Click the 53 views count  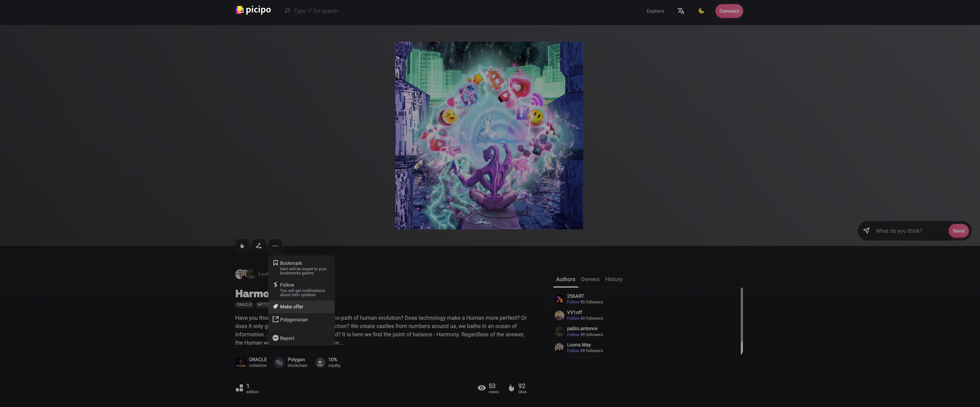coord(493,388)
